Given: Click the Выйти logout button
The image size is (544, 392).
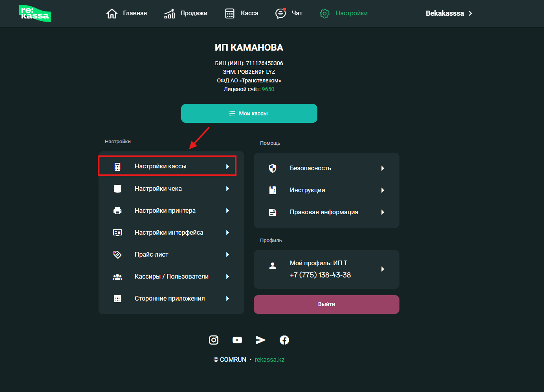Looking at the screenshot, I should [x=326, y=304].
